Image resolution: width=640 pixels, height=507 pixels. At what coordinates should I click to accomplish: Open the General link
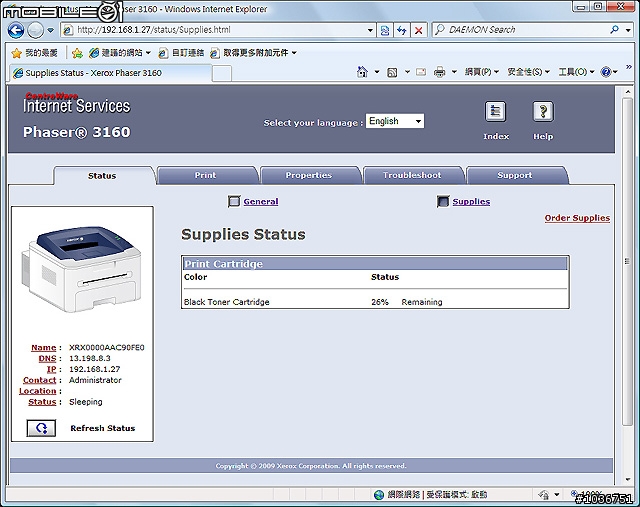261,202
